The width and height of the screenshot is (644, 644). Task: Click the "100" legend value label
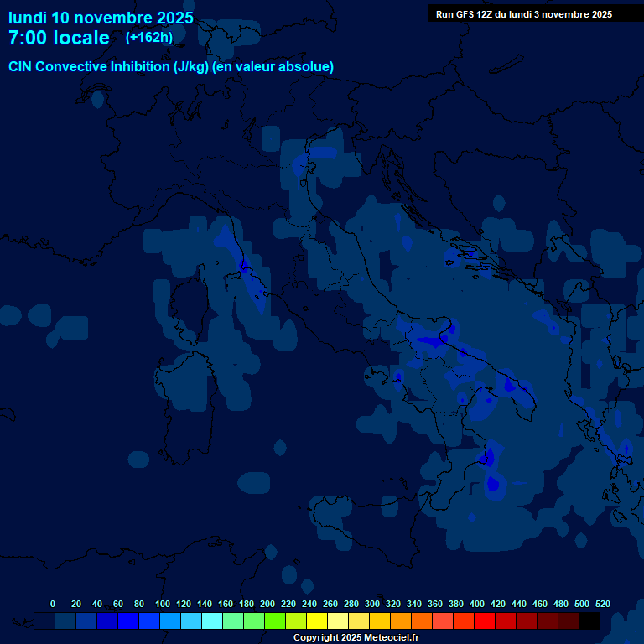pos(163,604)
